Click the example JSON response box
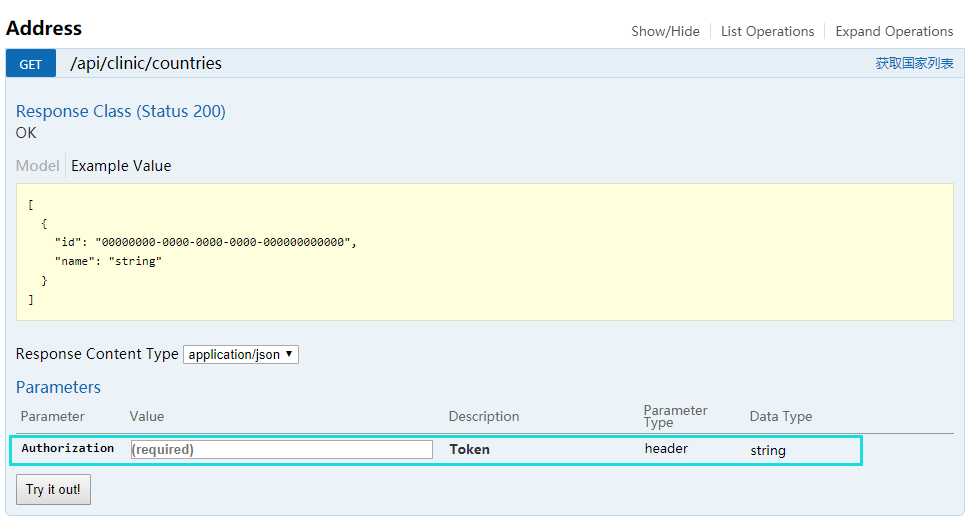The image size is (980, 530). coord(484,252)
